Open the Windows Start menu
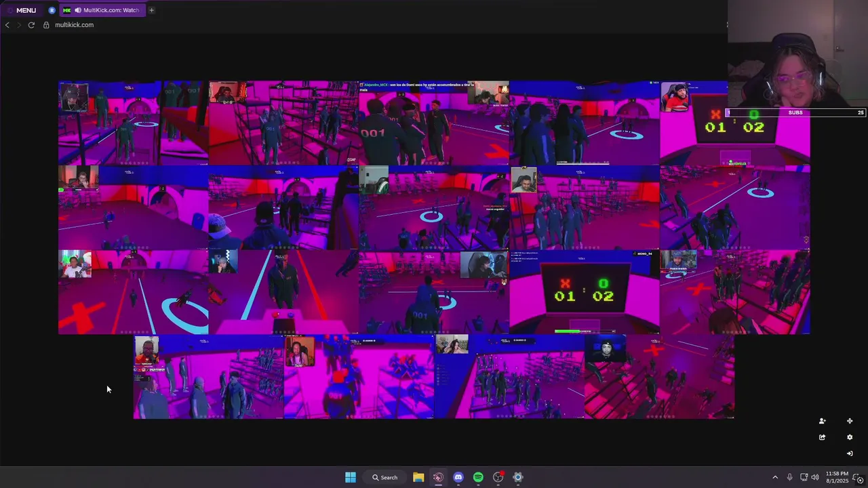The height and width of the screenshot is (488, 868). (351, 477)
